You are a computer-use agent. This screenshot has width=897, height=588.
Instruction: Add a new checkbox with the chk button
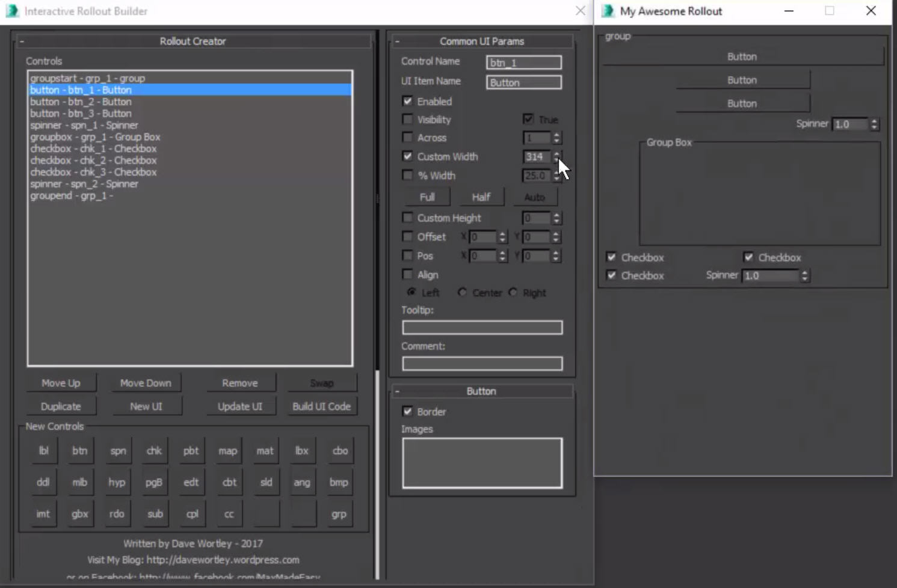[x=154, y=451]
